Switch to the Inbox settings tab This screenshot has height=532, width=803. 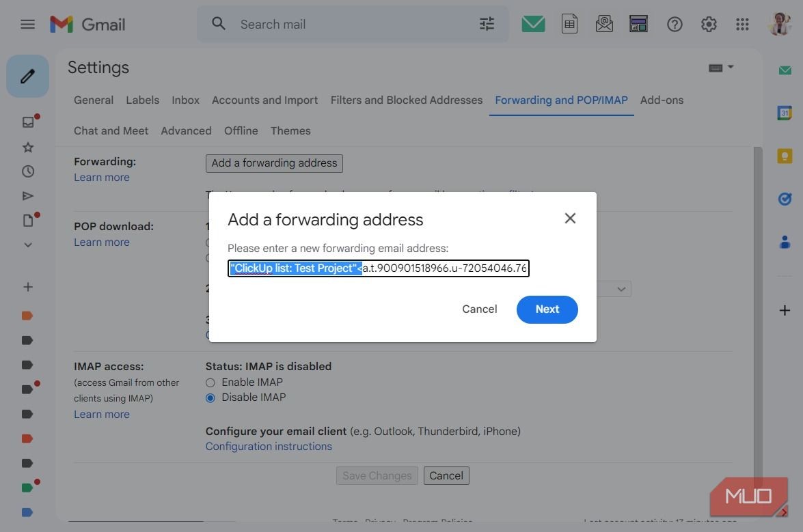pyautogui.click(x=185, y=100)
